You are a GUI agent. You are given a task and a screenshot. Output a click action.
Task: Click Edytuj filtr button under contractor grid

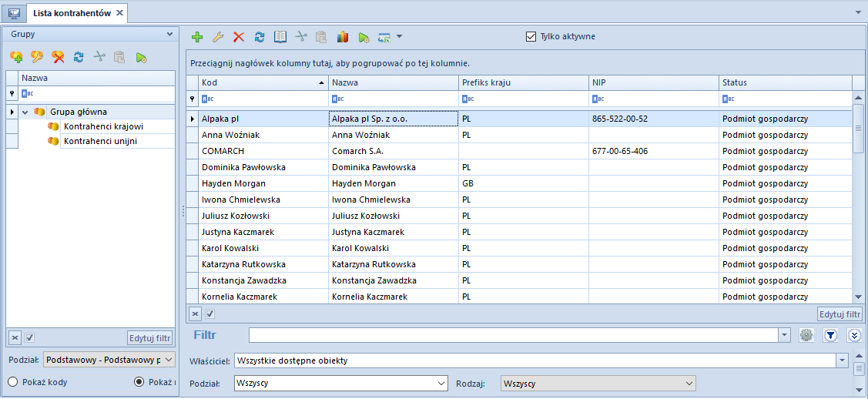pos(840,313)
